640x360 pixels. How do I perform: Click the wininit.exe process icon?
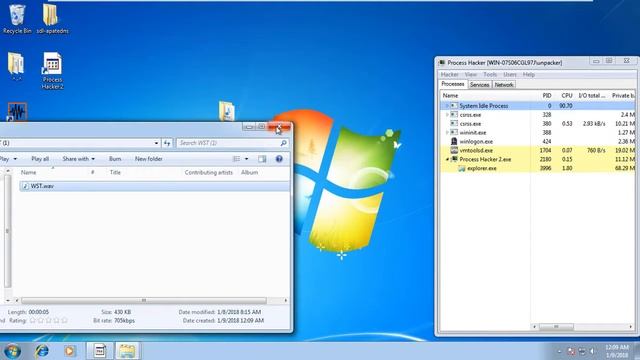point(454,132)
